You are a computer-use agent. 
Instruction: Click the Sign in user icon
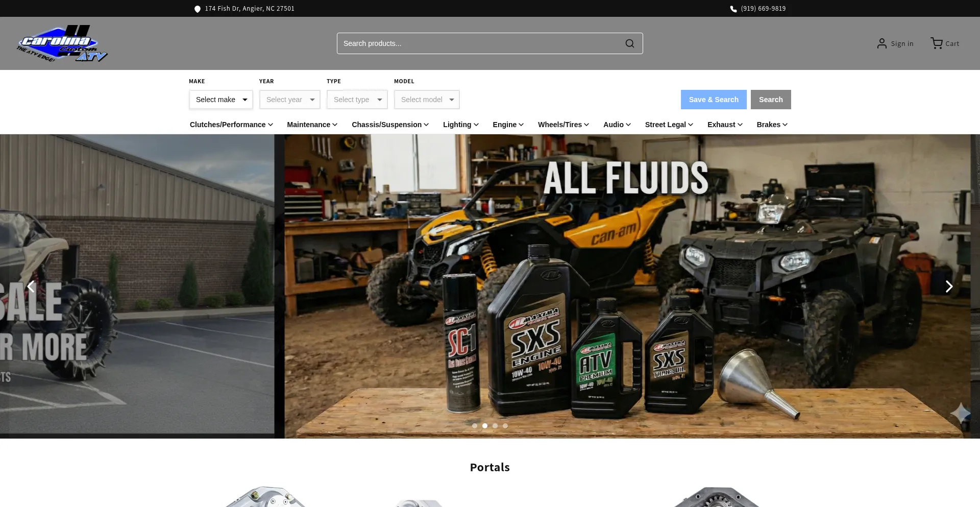click(882, 43)
